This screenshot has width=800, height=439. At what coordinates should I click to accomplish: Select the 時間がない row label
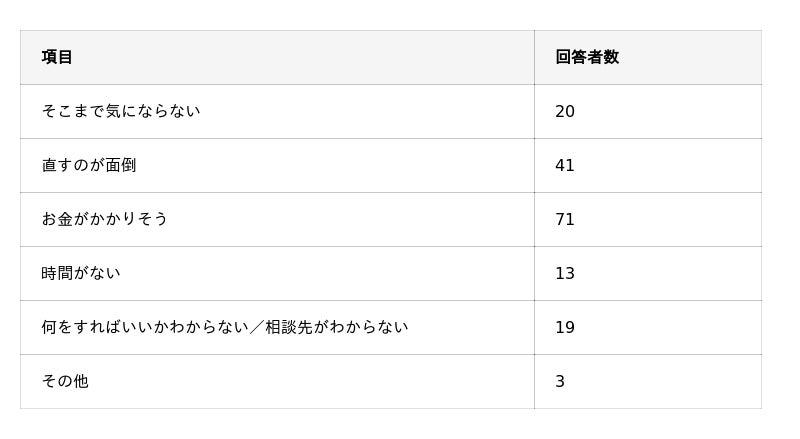[x=81, y=273]
